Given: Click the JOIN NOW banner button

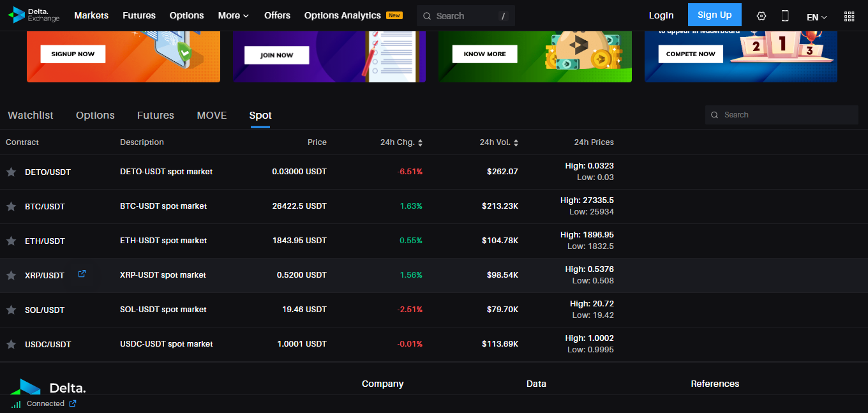Looking at the screenshot, I should click(277, 55).
